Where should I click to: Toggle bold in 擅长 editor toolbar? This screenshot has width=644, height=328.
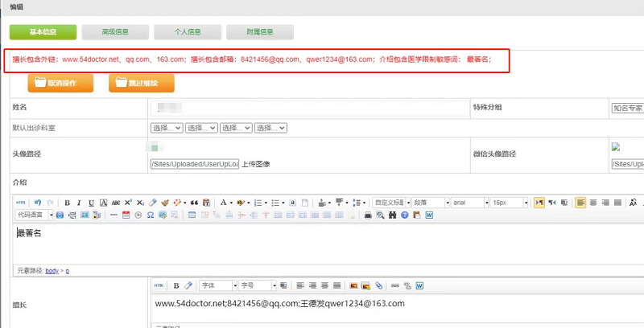click(176, 285)
